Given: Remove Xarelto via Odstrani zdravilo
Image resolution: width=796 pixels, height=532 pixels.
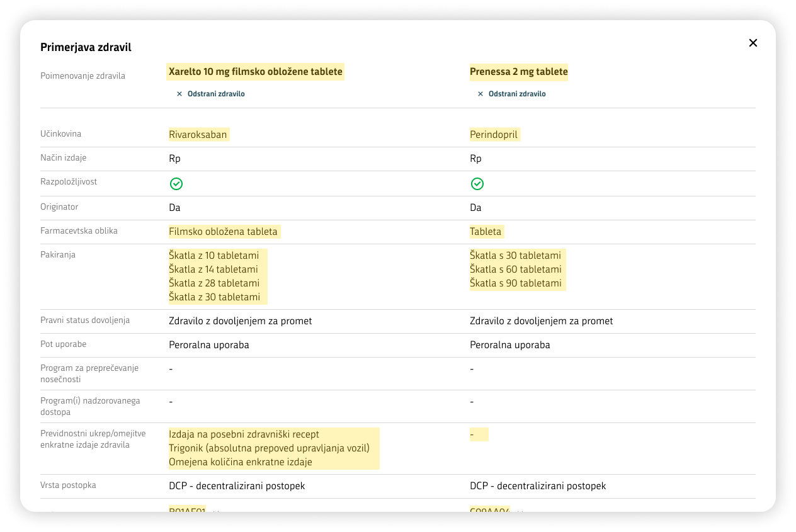Looking at the screenshot, I should (x=211, y=94).
